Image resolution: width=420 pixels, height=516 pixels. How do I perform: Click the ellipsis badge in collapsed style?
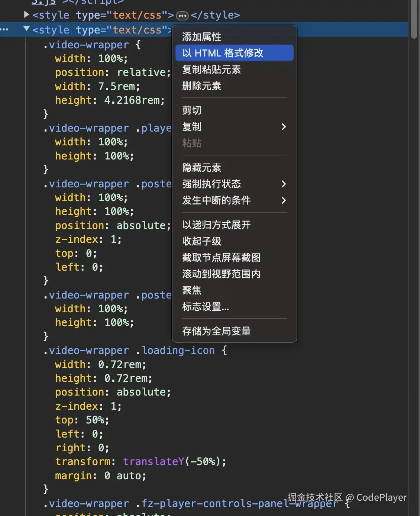[182, 16]
